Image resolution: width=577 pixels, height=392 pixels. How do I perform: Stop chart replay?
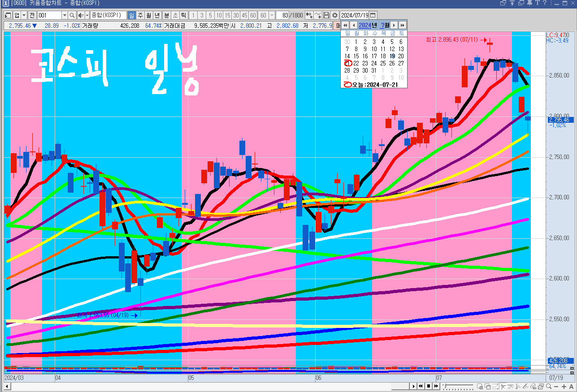coord(429,386)
